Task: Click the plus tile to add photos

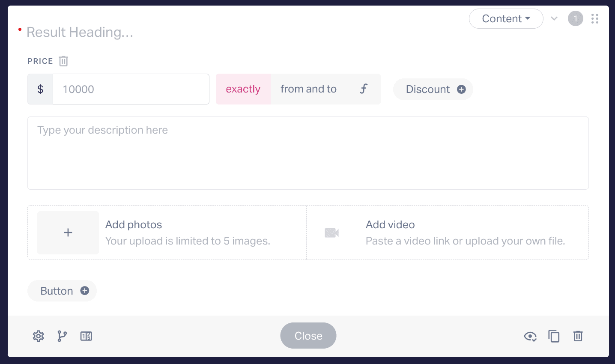Action: pos(68,233)
